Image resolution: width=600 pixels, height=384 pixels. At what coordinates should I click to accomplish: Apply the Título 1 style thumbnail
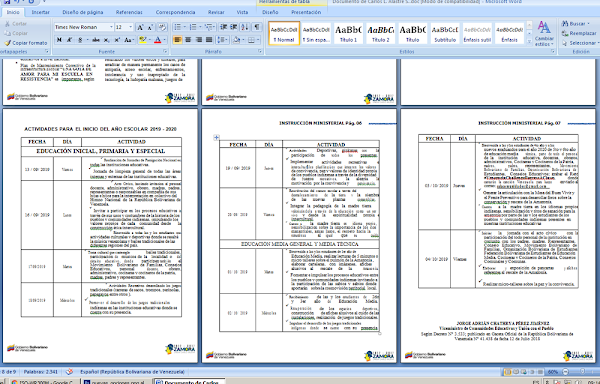point(348,33)
